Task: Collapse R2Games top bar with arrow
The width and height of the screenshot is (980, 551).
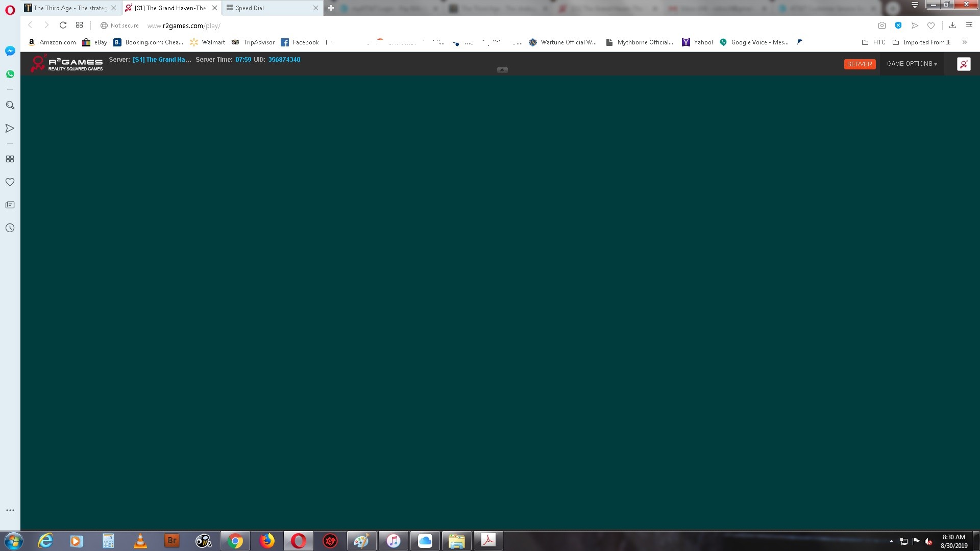Action: coord(502,70)
